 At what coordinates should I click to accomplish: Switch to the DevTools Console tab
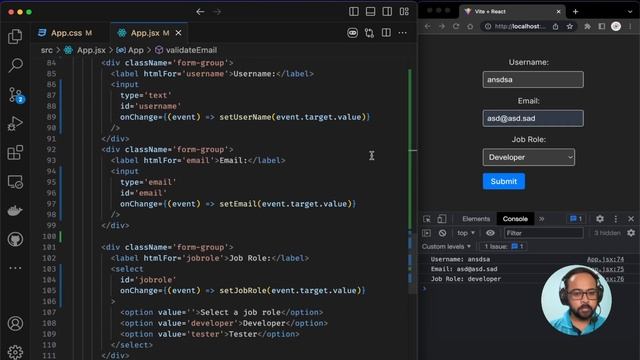click(515, 219)
